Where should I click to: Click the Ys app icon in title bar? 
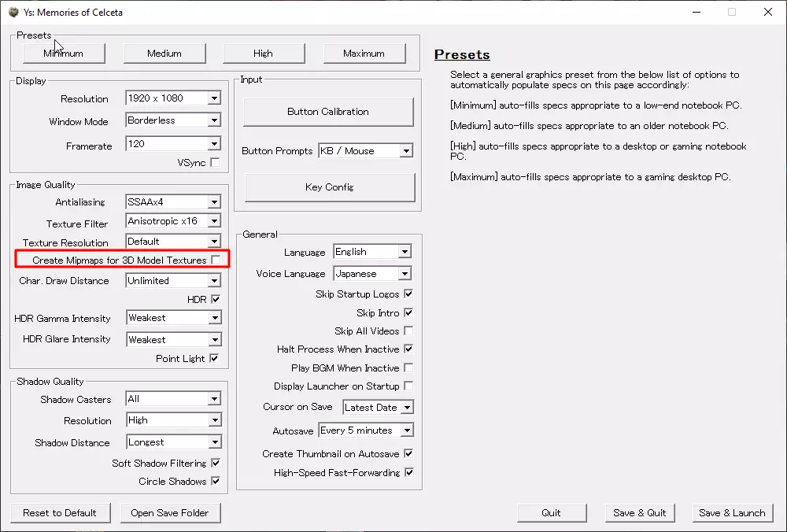tap(13, 12)
